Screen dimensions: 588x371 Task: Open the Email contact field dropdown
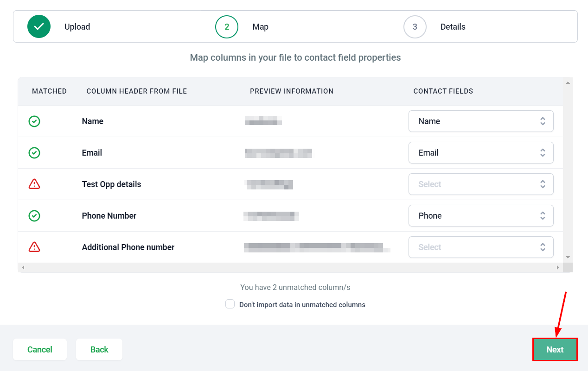[x=480, y=153]
